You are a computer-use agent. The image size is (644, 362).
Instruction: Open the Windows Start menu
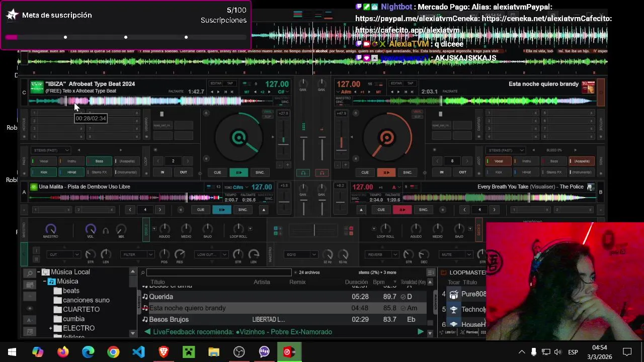pyautogui.click(x=12, y=352)
